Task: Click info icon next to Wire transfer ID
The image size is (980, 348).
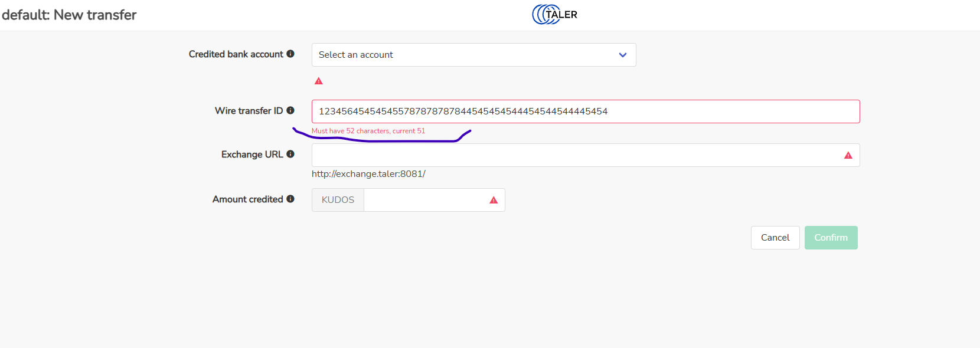Action: click(290, 110)
